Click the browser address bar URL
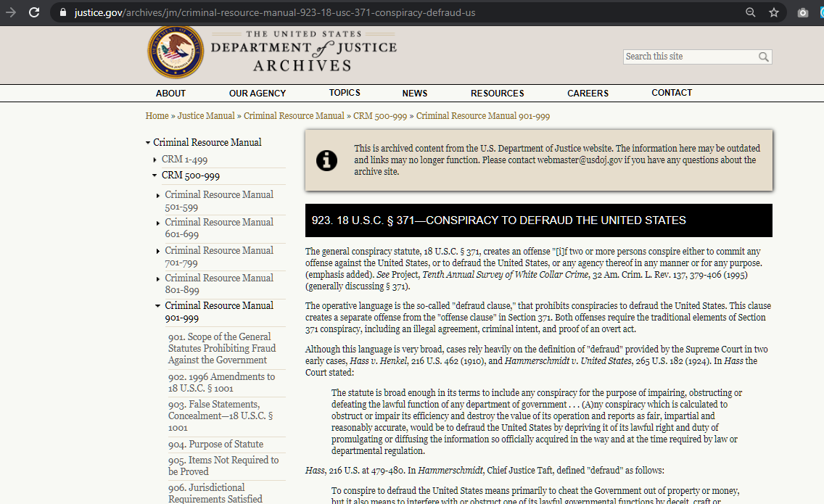This screenshot has height=504, width=824. 275,12
